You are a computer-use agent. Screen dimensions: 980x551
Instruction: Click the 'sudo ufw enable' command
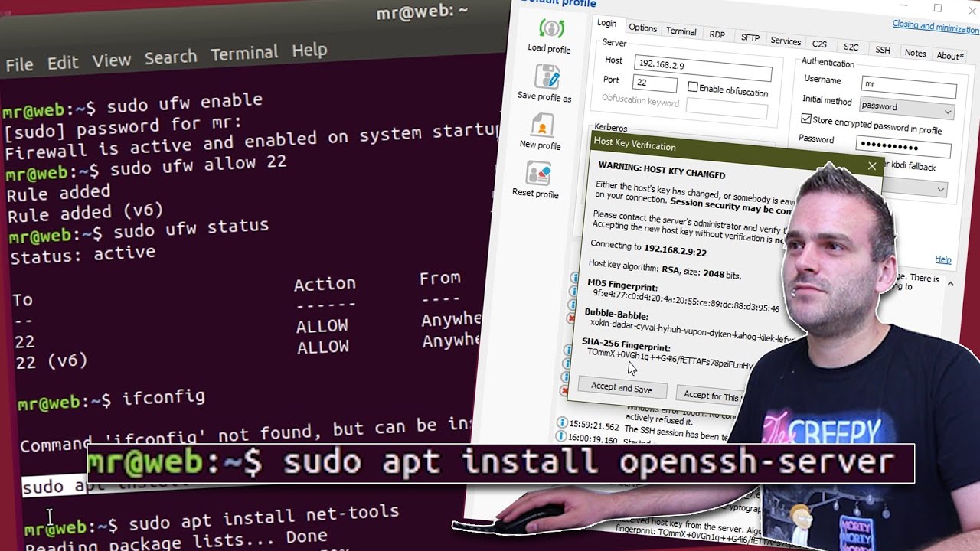(185, 104)
